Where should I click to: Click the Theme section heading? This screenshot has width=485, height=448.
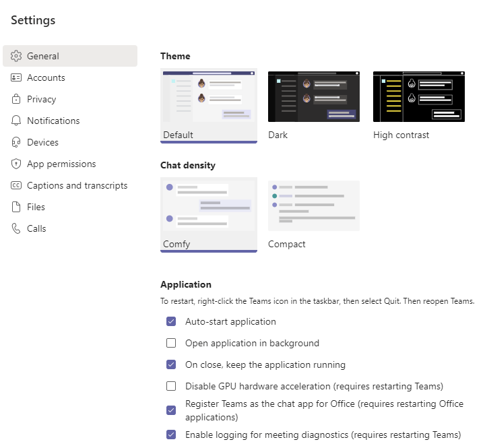pyautogui.click(x=175, y=56)
